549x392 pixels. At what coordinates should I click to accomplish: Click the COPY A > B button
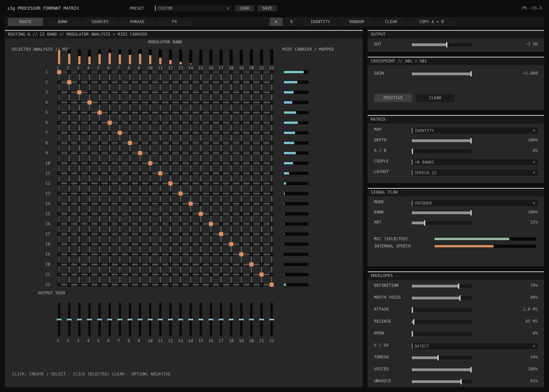431,22
